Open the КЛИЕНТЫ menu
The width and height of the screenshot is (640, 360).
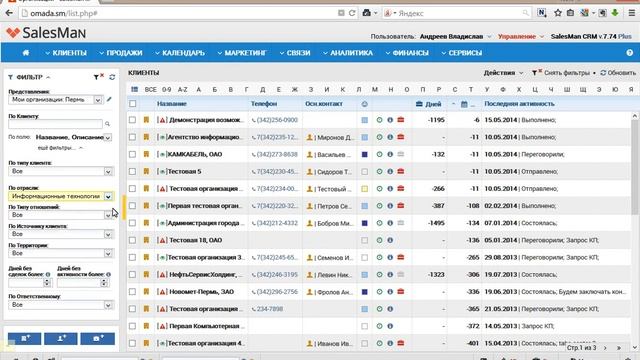[66, 53]
